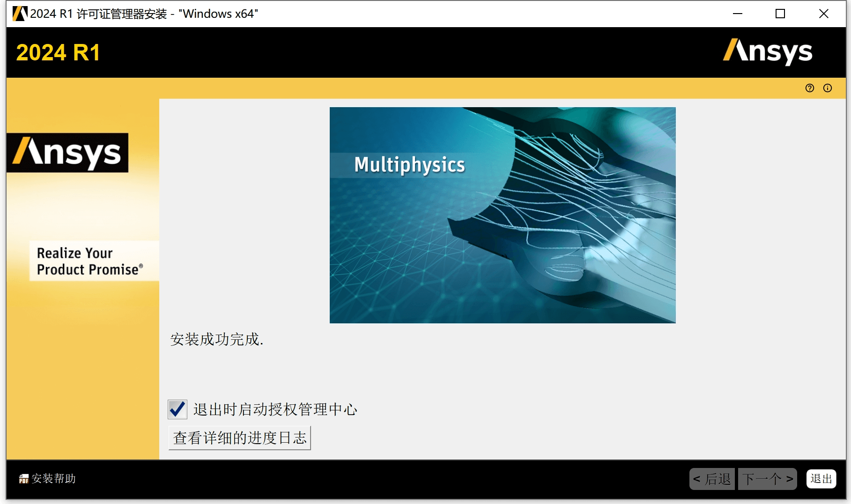Click the circled info icon

tap(828, 88)
